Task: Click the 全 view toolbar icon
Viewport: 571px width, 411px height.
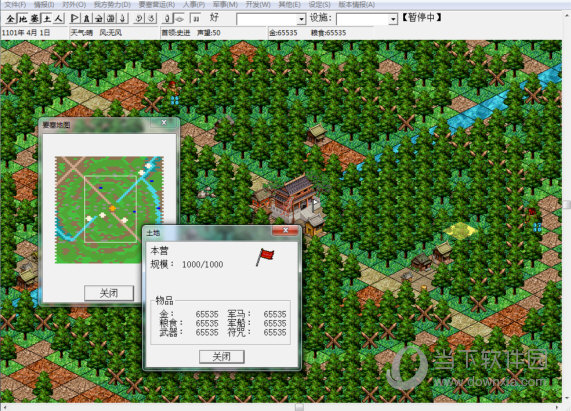Action: pyautogui.click(x=11, y=18)
